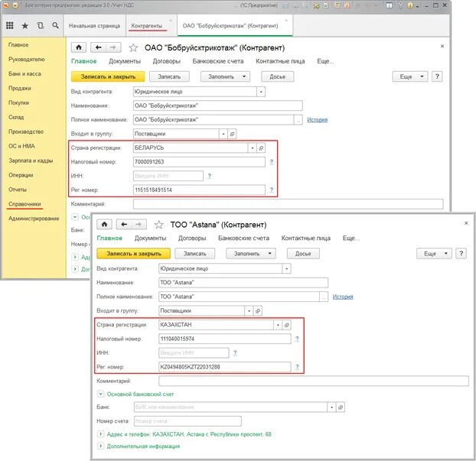Image resolution: width=476 pixels, height=461 pixels.
Task: Open Банк dropdown arrow in Astana form
Action: pyautogui.click(x=331, y=407)
